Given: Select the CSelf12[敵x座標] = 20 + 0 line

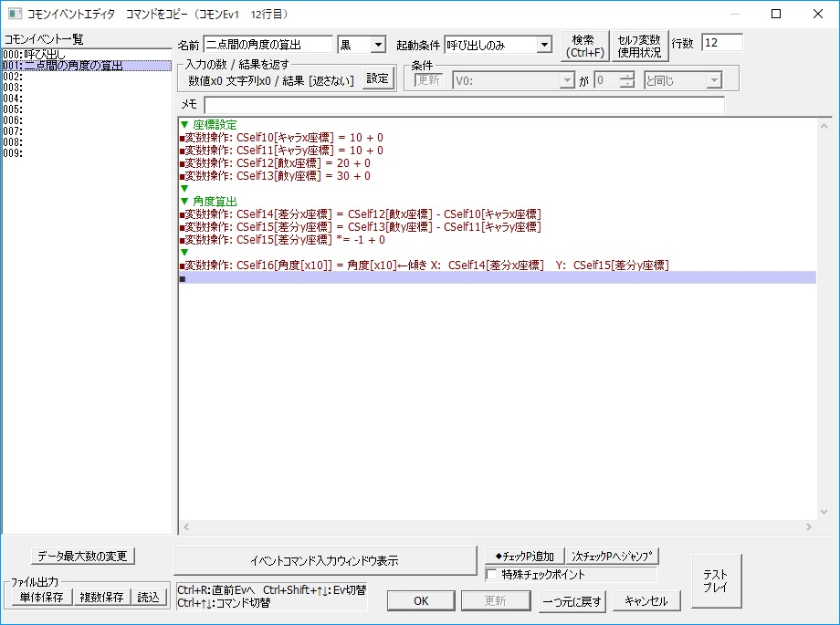Looking at the screenshot, I should click(x=497, y=163).
